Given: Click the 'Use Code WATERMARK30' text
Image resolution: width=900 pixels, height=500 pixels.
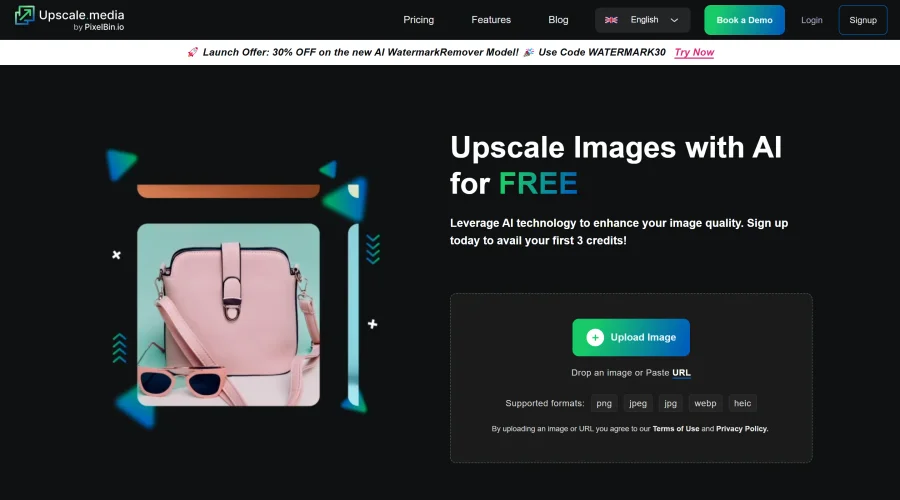Looking at the screenshot, I should 602,52.
